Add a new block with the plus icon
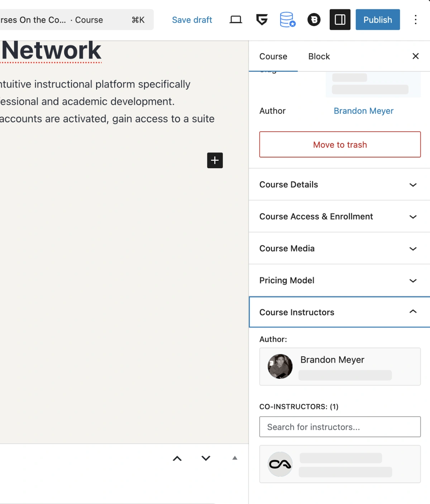The width and height of the screenshot is (430, 504). pos(215,160)
